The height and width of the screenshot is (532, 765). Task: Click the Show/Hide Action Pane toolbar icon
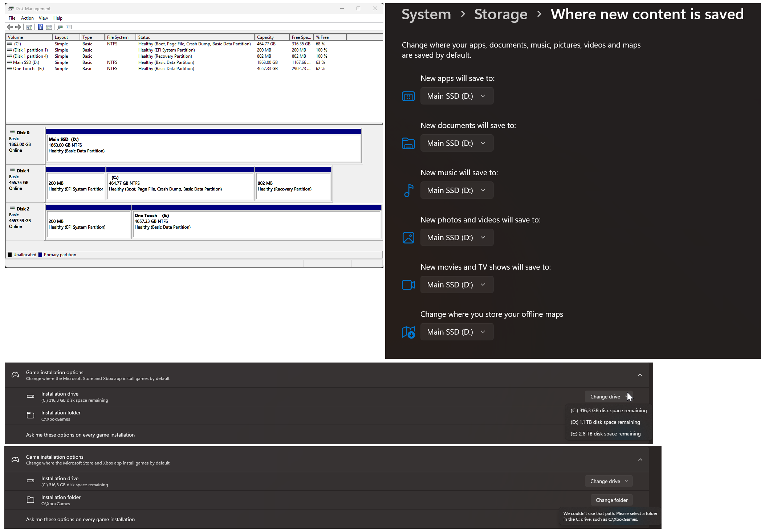click(x=49, y=27)
